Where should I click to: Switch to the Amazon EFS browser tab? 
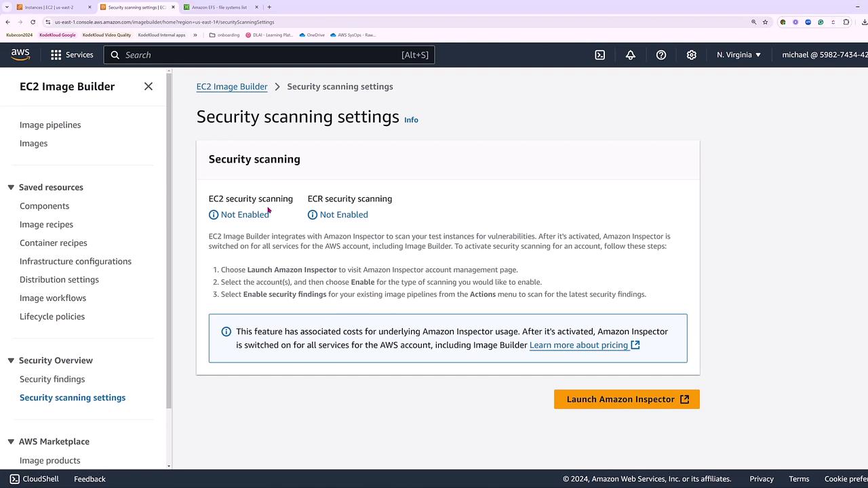221,7
